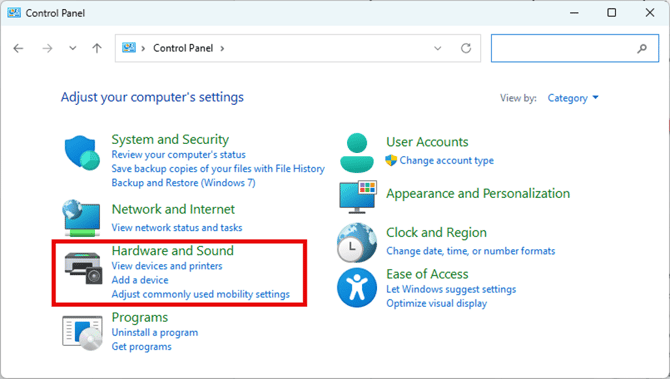Open the User Accounts person icon

pos(357,153)
